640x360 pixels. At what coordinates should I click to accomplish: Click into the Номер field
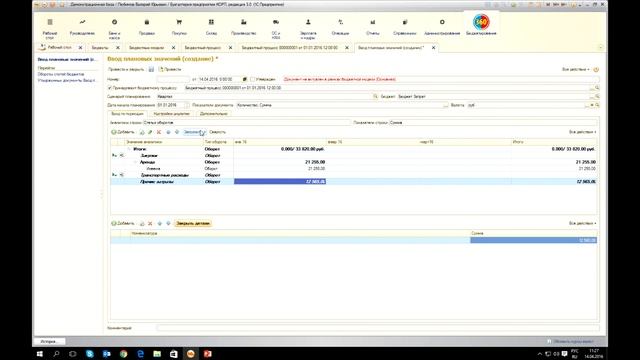[x=173, y=79]
